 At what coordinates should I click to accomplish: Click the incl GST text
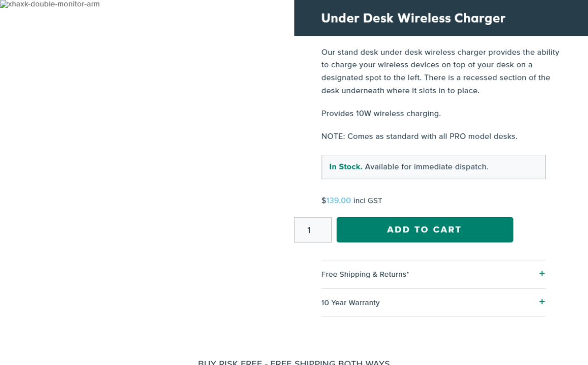(x=367, y=200)
